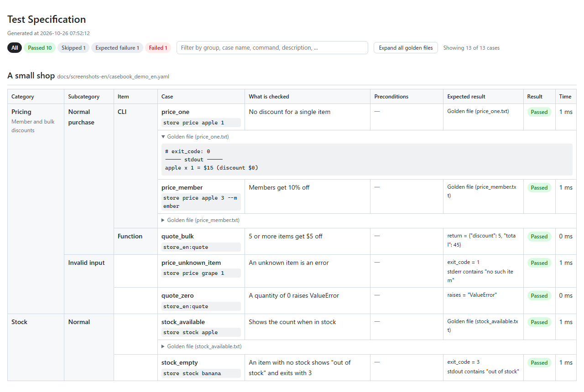Click the Passed badge for price_one

pos(539,112)
